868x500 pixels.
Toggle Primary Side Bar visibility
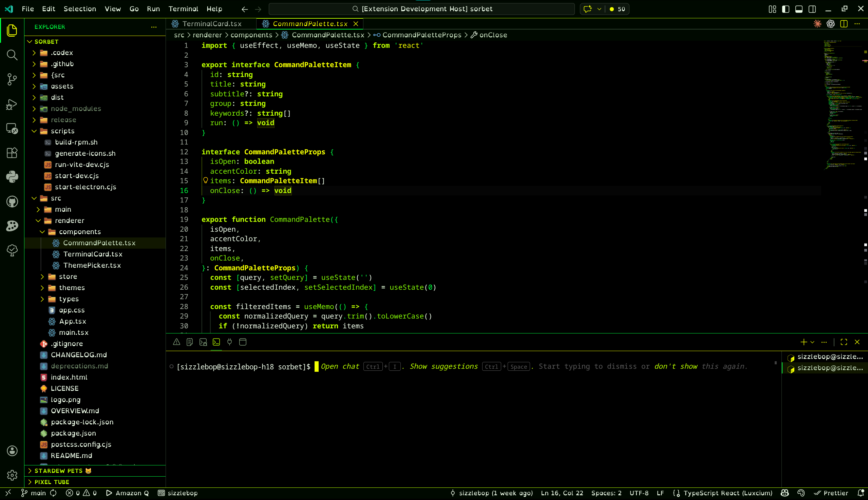tap(786, 9)
